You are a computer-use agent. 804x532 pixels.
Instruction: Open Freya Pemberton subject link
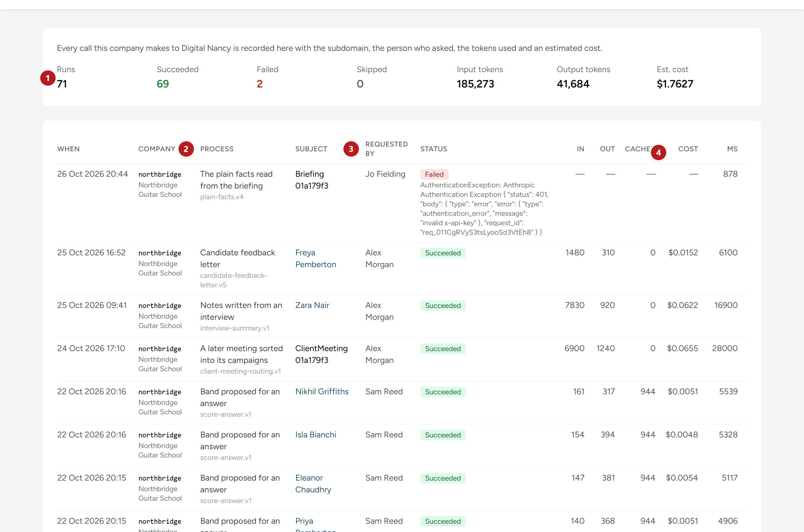[x=315, y=259]
